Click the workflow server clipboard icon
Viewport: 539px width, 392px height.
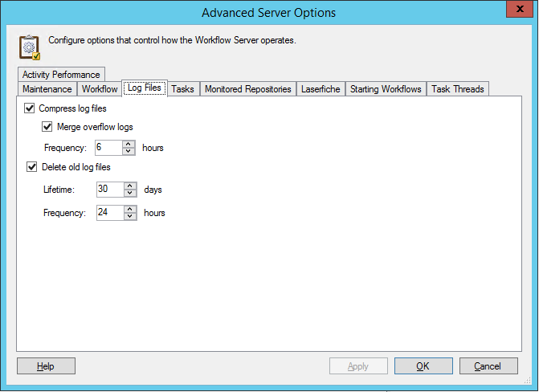(x=30, y=47)
